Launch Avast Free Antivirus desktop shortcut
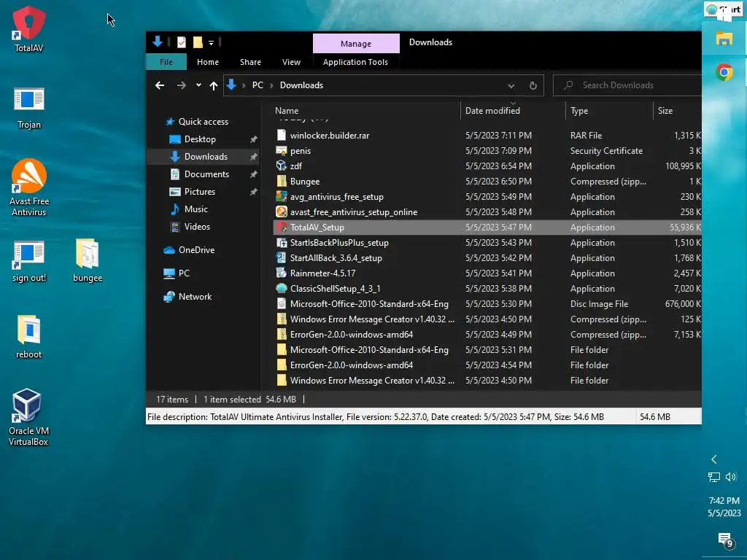This screenshot has width=747, height=560. pos(29,187)
